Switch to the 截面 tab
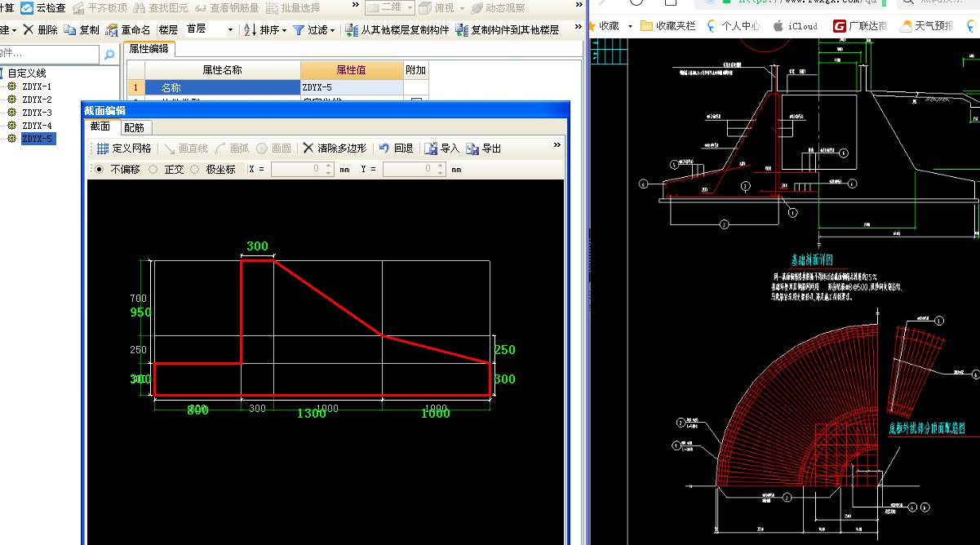Viewport: 980px width, 545px height. [100, 126]
